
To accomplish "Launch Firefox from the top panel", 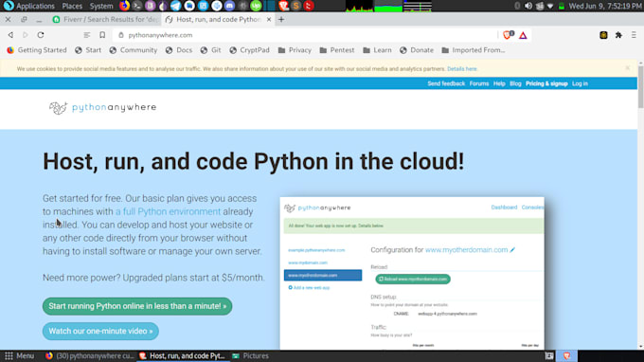I will point(124,6).
